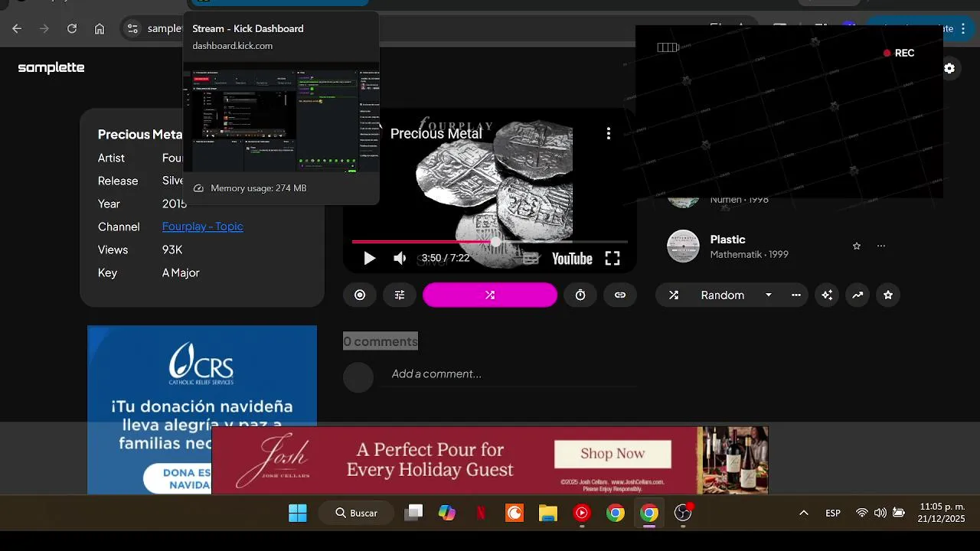Click the magenta shuffle button
Image resolution: width=980 pixels, height=551 pixels.
point(490,295)
